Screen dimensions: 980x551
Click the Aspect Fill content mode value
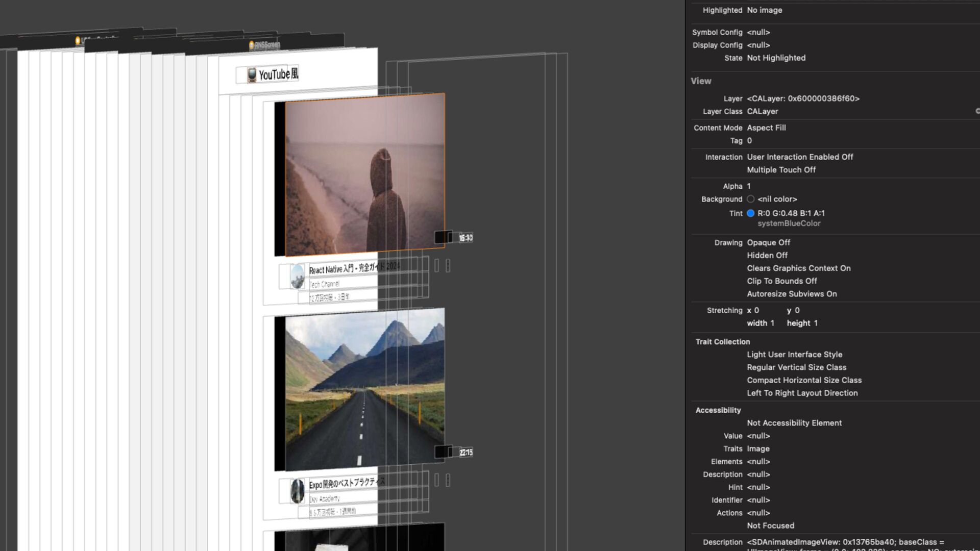(766, 128)
